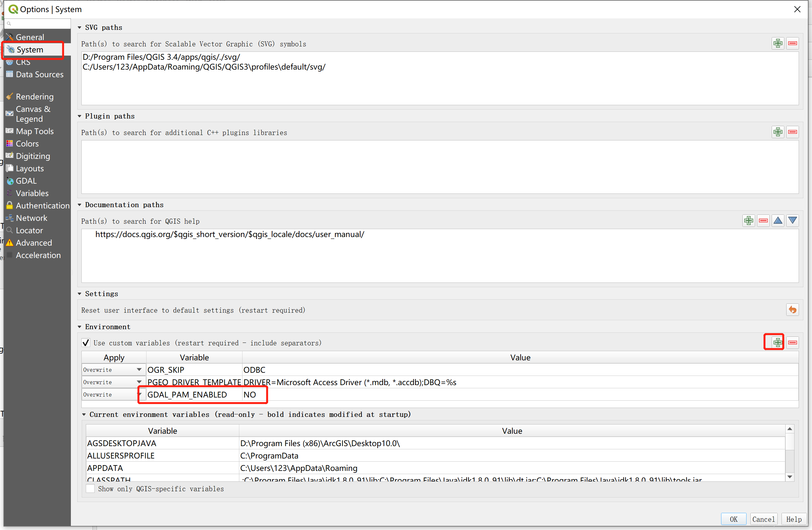Reset user interface to default settings
The width and height of the screenshot is (812, 530).
pyautogui.click(x=793, y=310)
